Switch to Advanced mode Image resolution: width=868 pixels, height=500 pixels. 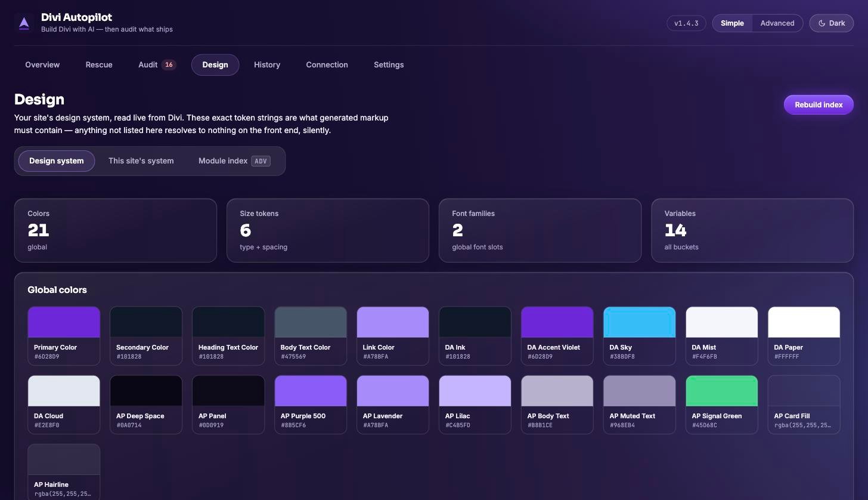(x=777, y=23)
